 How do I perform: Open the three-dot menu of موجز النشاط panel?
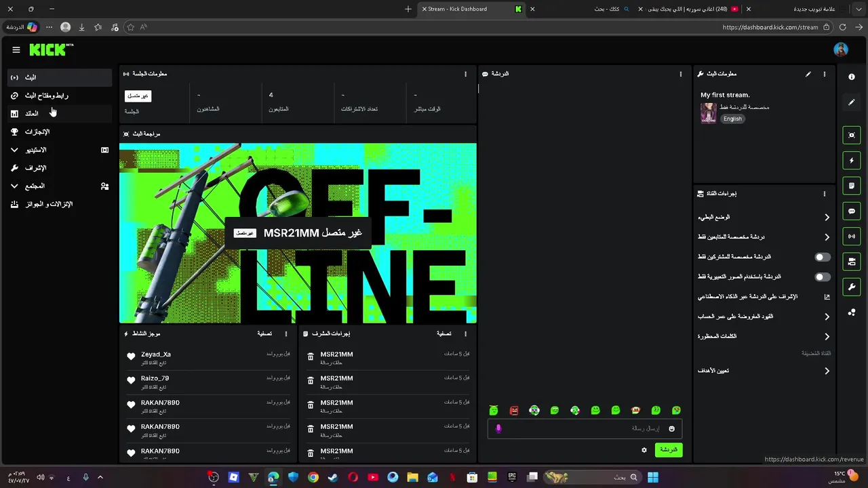coord(286,334)
